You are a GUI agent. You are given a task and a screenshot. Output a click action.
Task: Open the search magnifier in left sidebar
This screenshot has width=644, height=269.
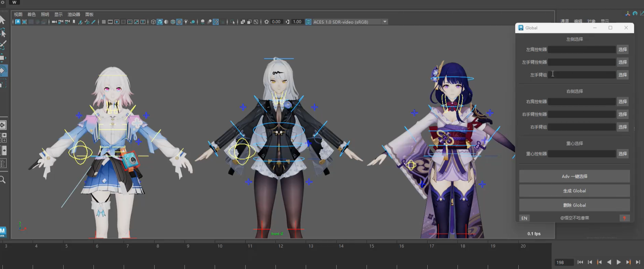pos(3,180)
